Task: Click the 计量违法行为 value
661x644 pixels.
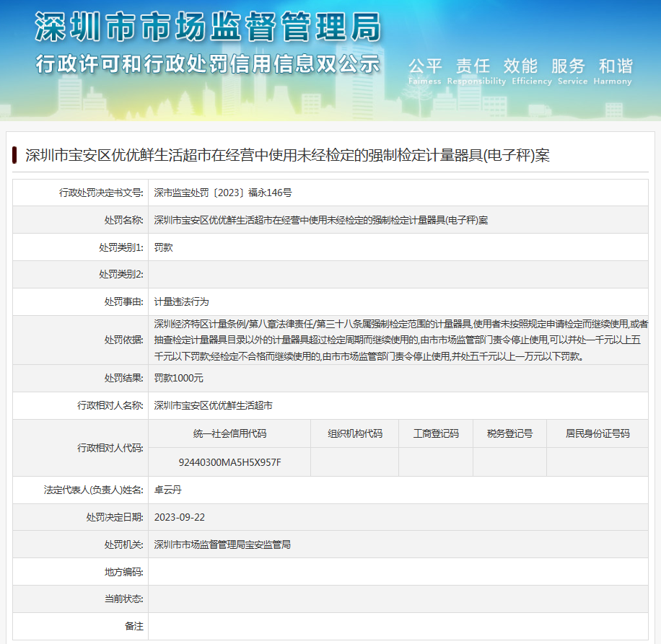Action: click(x=181, y=301)
